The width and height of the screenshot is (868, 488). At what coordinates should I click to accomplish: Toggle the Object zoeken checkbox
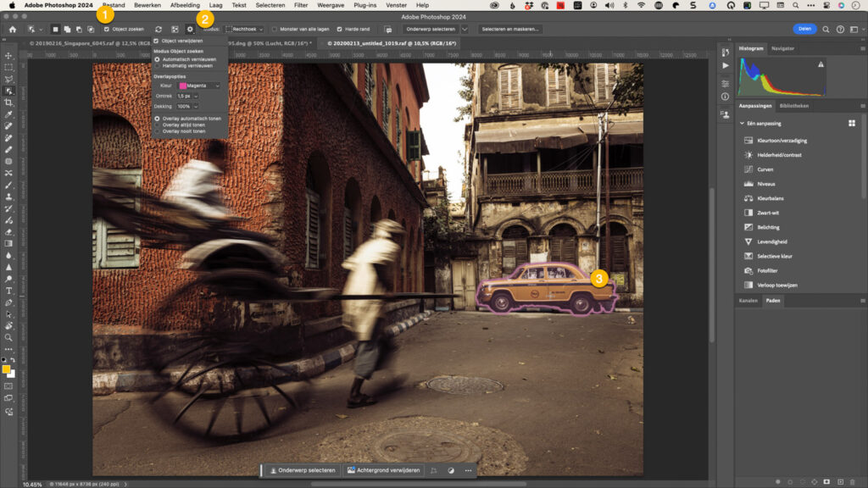tap(106, 30)
